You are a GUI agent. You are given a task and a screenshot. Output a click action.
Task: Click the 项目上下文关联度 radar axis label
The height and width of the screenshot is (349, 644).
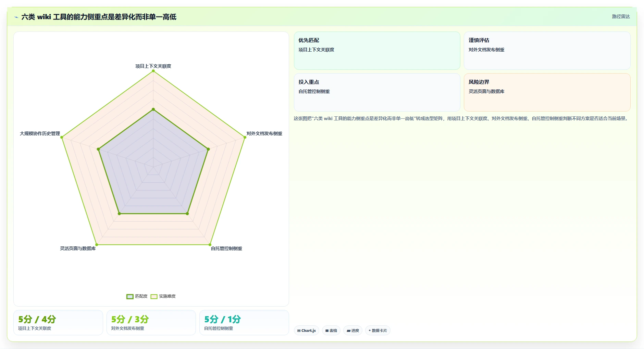pyautogui.click(x=153, y=66)
